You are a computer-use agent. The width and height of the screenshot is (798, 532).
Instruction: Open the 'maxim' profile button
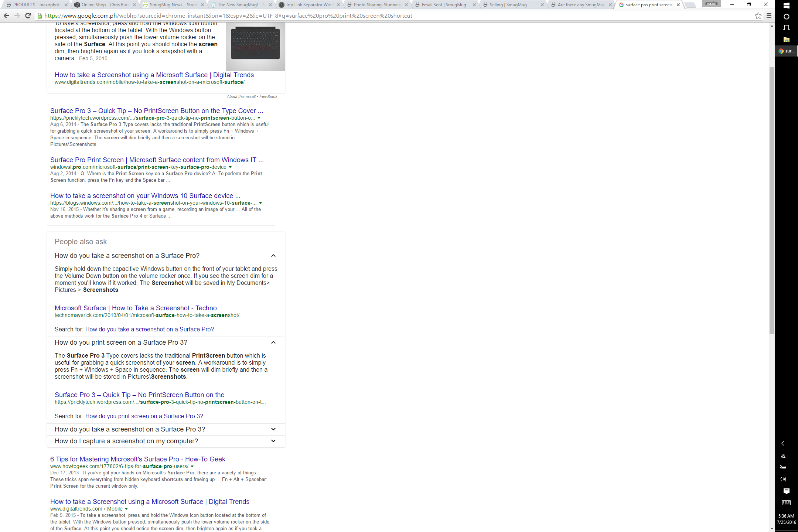pos(711,4)
